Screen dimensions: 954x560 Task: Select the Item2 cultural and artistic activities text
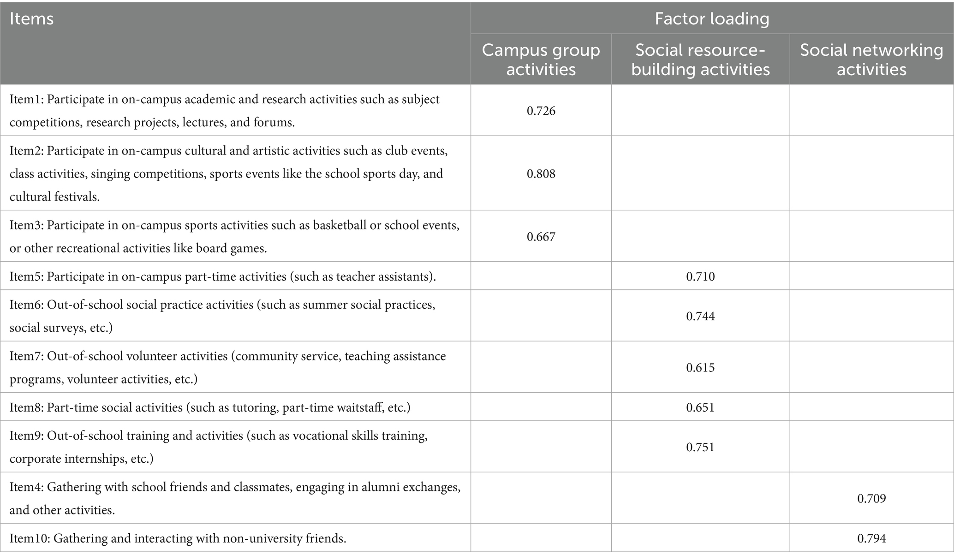point(228,173)
